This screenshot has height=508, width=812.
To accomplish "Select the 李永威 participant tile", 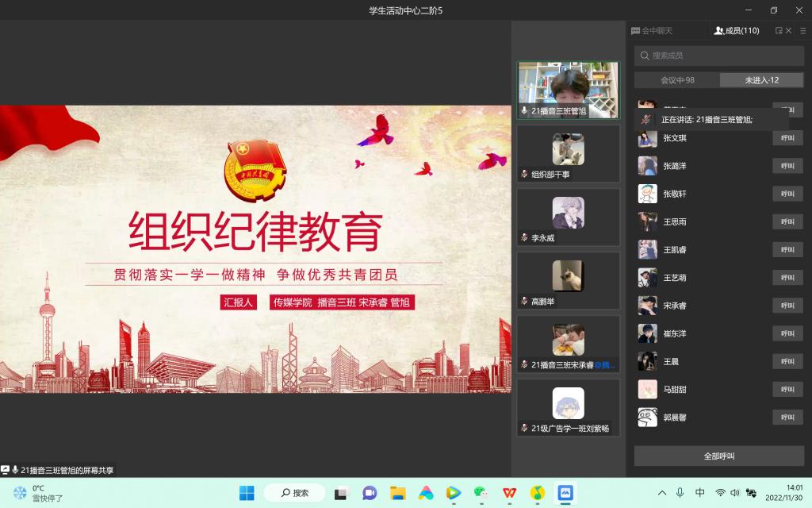I will click(568, 217).
